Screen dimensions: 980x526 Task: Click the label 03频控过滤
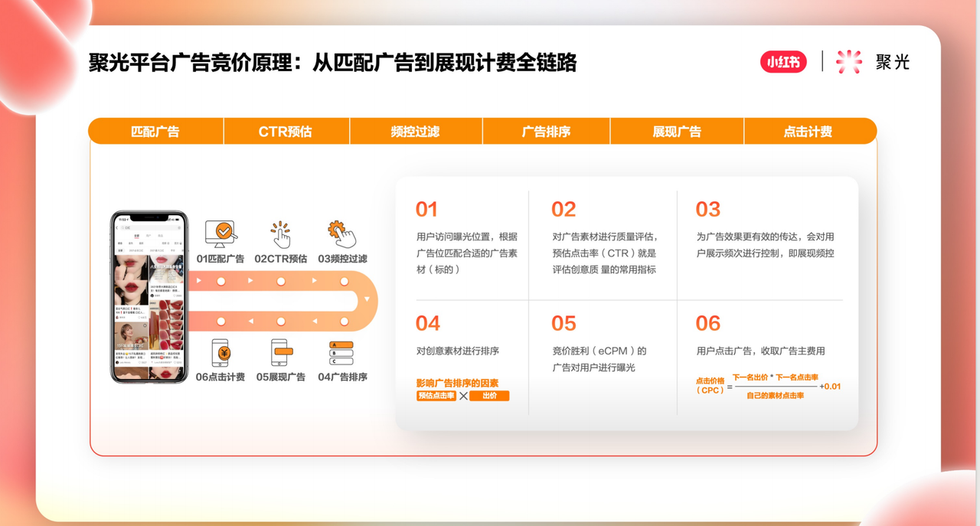pyautogui.click(x=342, y=259)
